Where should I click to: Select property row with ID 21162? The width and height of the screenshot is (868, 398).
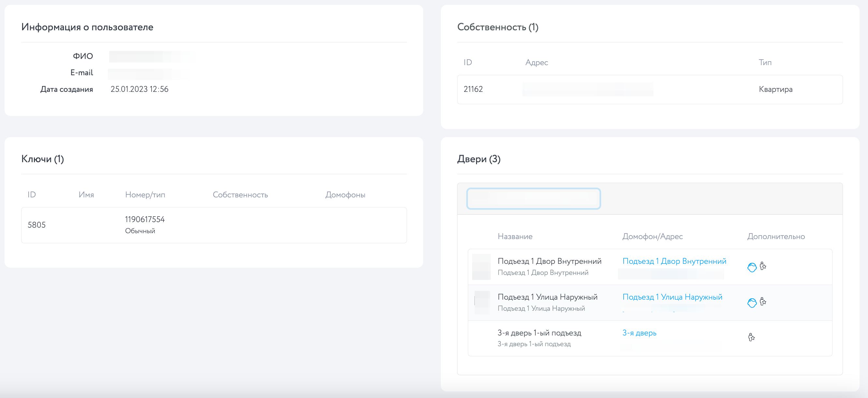tap(473, 89)
